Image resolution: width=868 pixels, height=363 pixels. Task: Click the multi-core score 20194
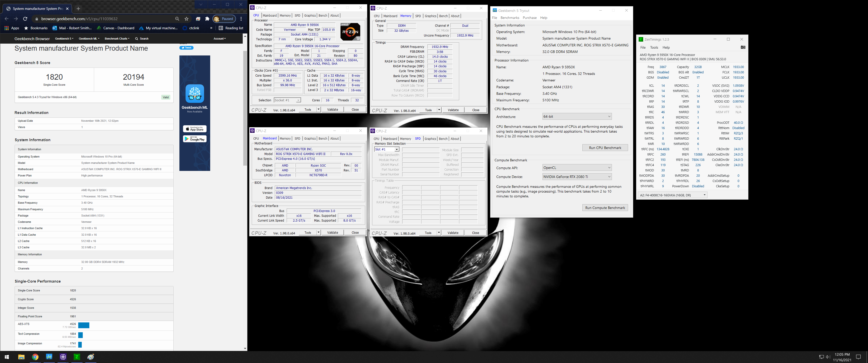tap(133, 77)
